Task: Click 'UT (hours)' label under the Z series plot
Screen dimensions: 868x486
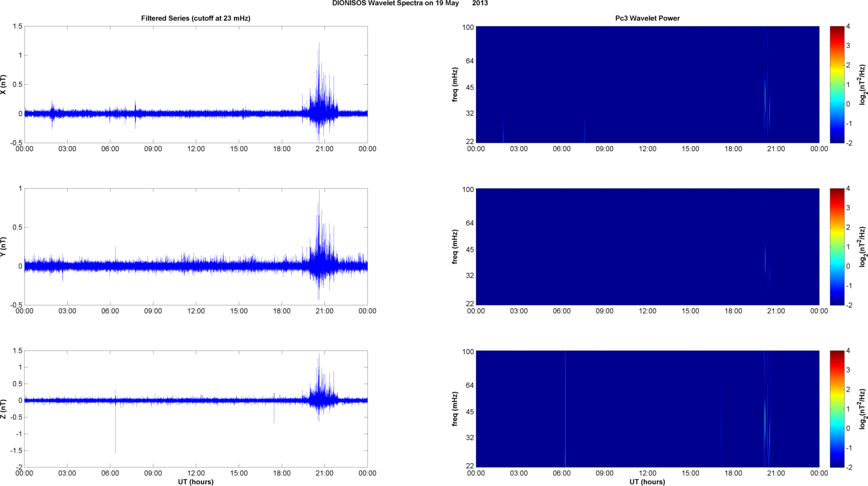Action: tap(196, 481)
